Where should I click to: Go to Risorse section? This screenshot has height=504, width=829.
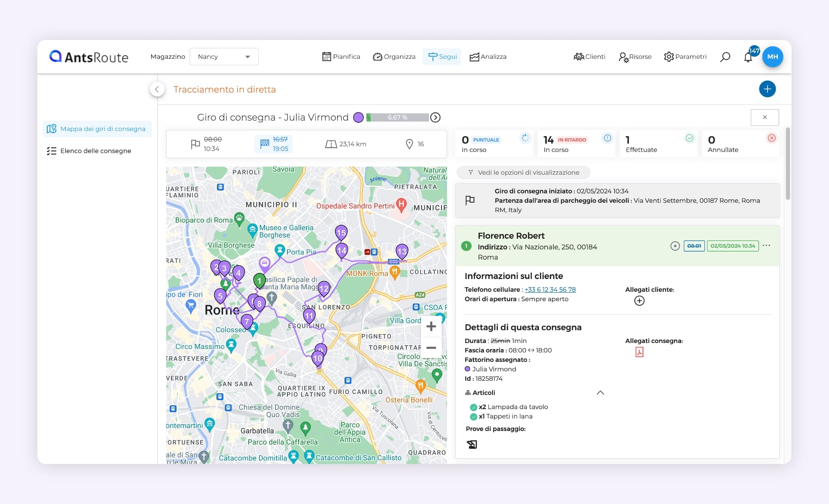pos(635,57)
